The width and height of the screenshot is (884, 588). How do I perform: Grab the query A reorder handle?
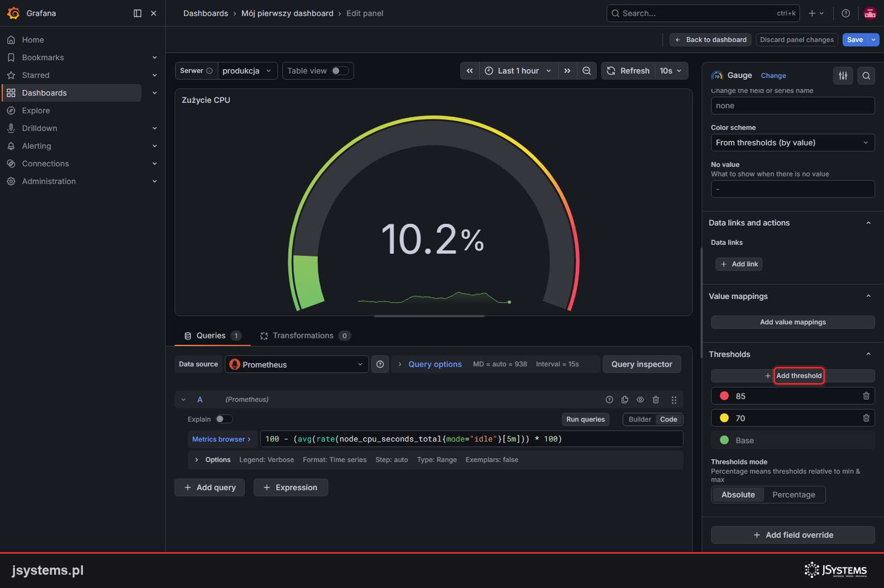(674, 400)
